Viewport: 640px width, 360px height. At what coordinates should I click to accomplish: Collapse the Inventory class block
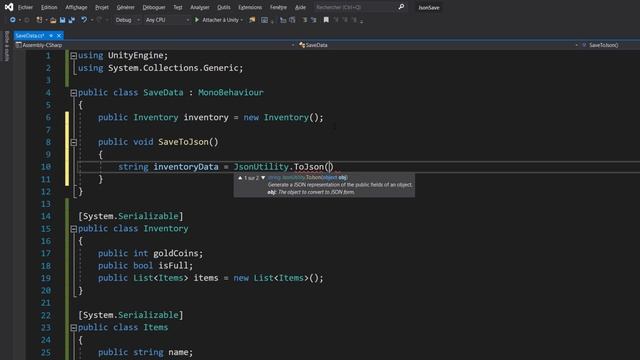(73, 229)
